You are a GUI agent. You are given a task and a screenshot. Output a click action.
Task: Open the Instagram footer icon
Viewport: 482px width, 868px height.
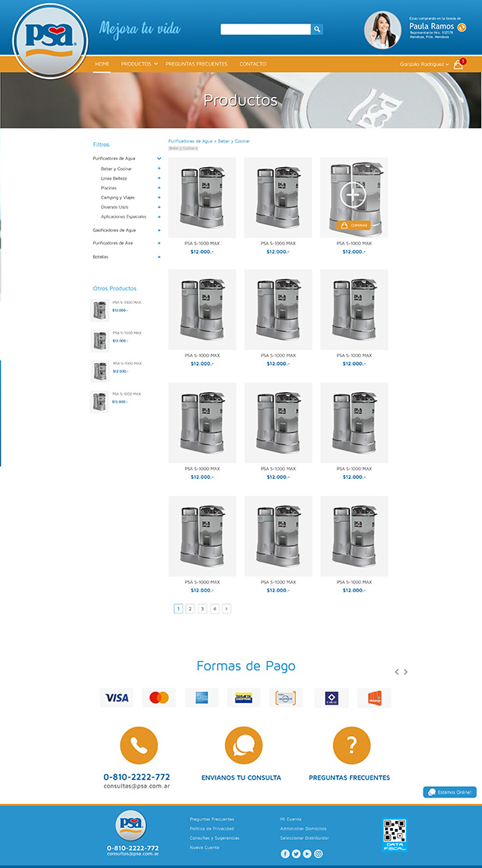point(318,854)
